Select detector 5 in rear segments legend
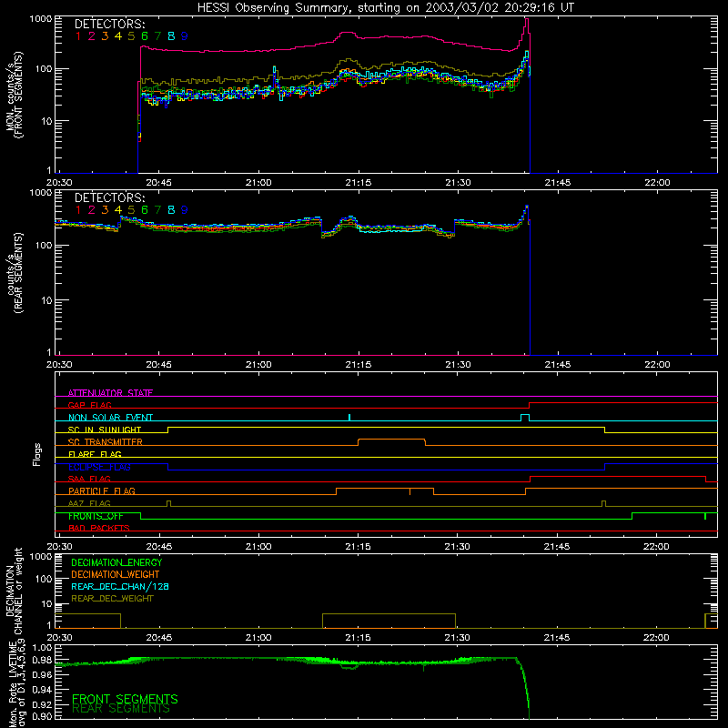Image resolution: width=728 pixels, height=728 pixels. click(131, 210)
